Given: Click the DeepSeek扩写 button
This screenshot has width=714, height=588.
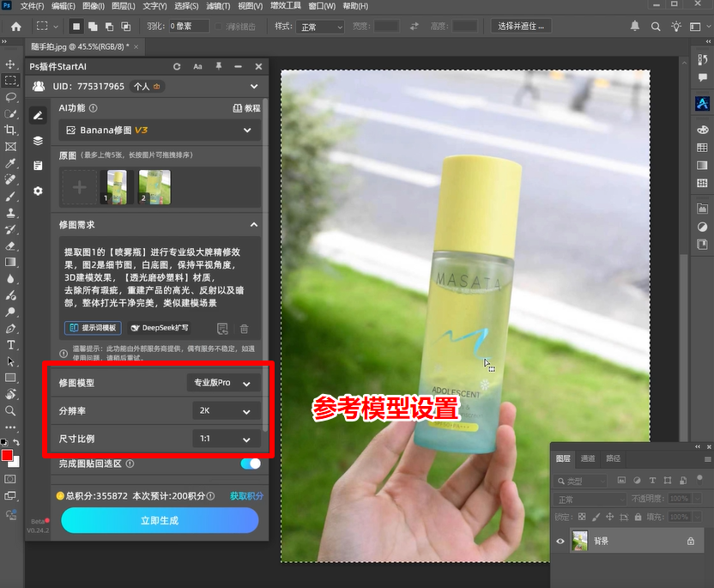Looking at the screenshot, I should (x=159, y=328).
